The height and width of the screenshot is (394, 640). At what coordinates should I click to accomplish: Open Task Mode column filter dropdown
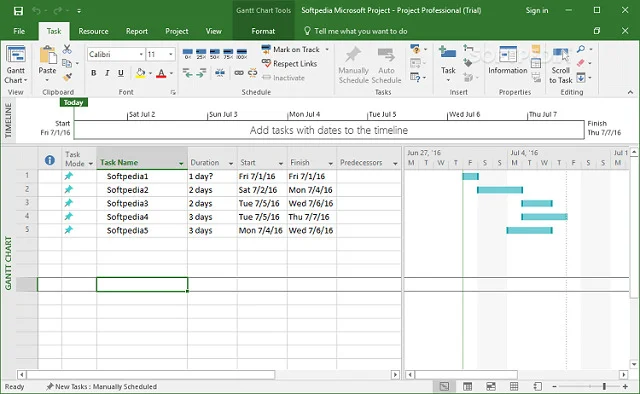click(x=91, y=163)
